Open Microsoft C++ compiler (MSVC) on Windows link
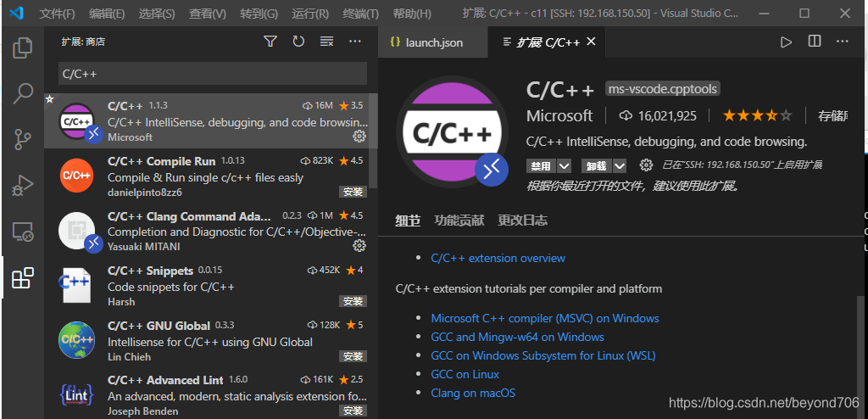The height and width of the screenshot is (419, 868). 545,318
